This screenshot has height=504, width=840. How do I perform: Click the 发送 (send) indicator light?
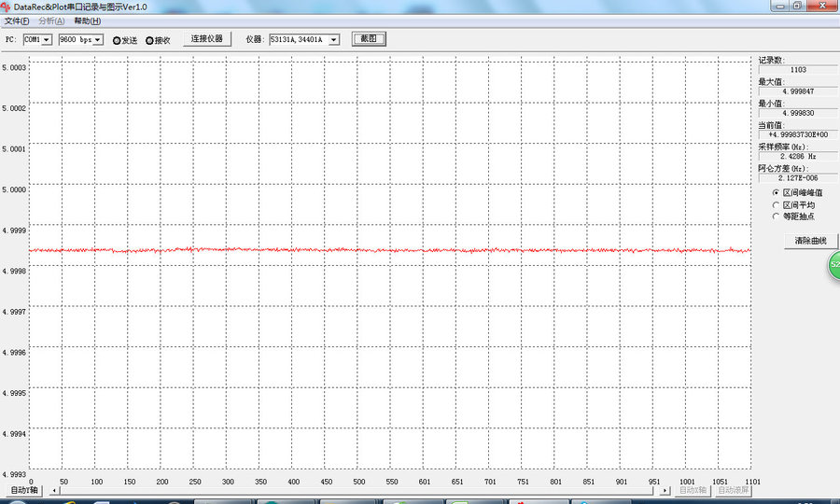click(117, 40)
